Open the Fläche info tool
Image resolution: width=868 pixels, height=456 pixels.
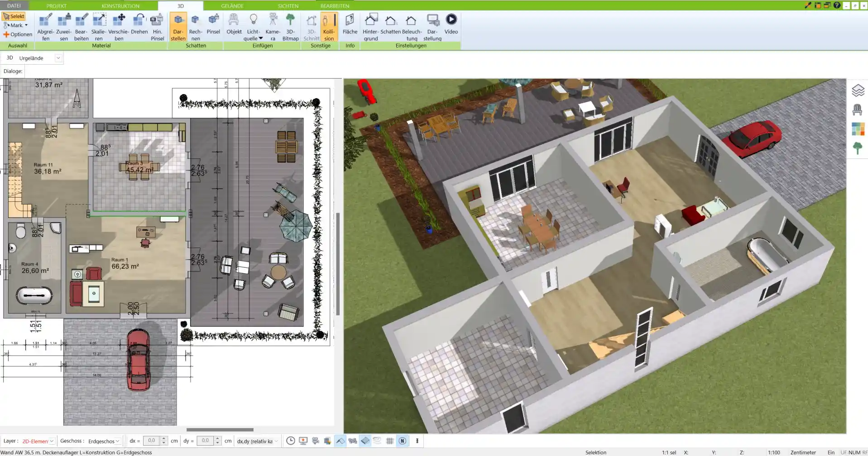(350, 24)
